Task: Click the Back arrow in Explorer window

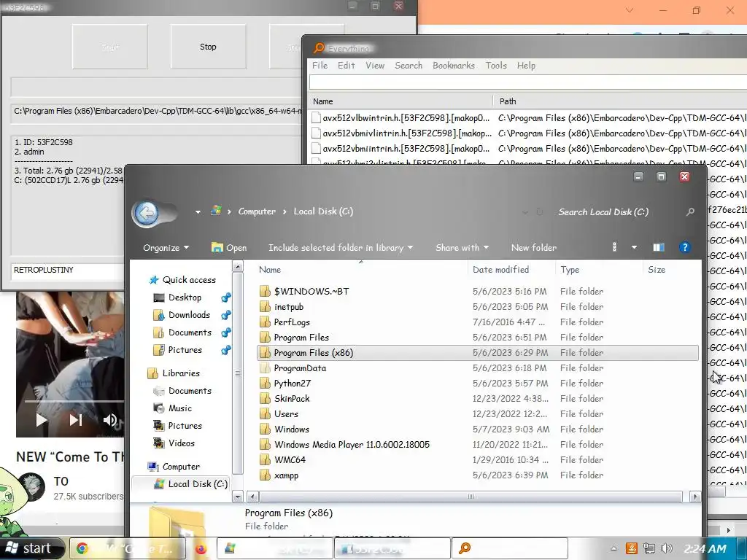Action: click(147, 213)
